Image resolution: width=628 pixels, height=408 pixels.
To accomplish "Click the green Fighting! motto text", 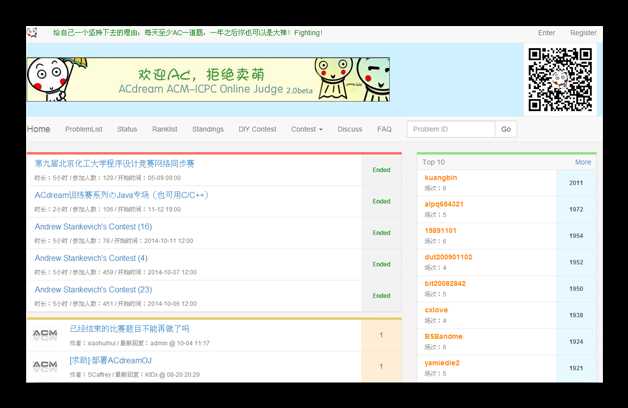I will [187, 32].
